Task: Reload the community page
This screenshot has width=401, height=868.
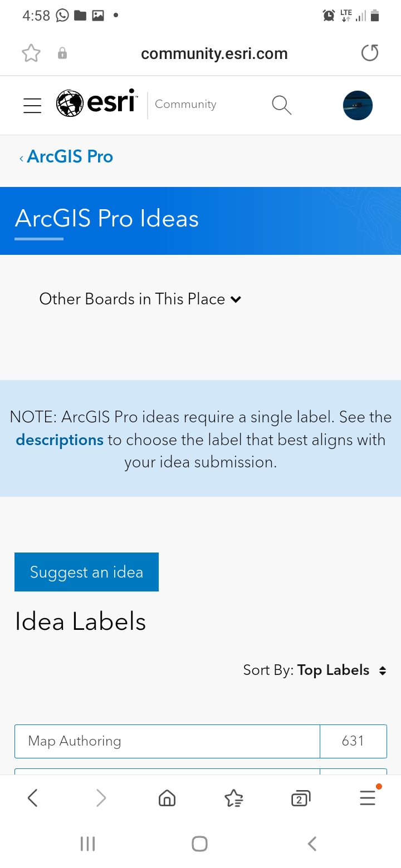Action: [369, 53]
